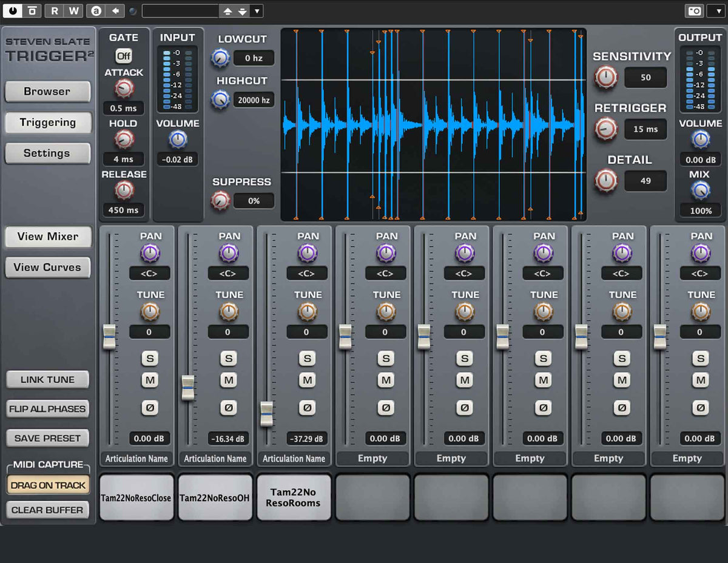Image resolution: width=728 pixels, height=563 pixels.
Task: Click the Sensitivity value field showing 50
Action: [x=645, y=78]
